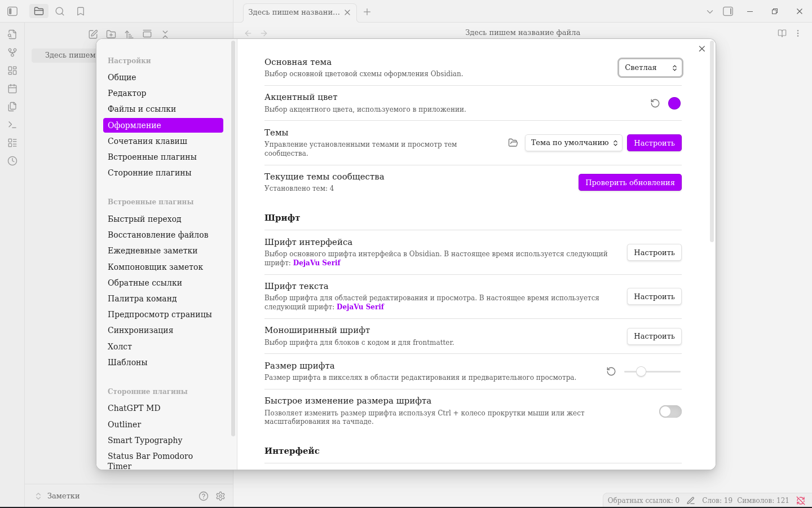Open the bookmarks panel icon
Viewport: 812px width, 508px height.
[x=81, y=11]
